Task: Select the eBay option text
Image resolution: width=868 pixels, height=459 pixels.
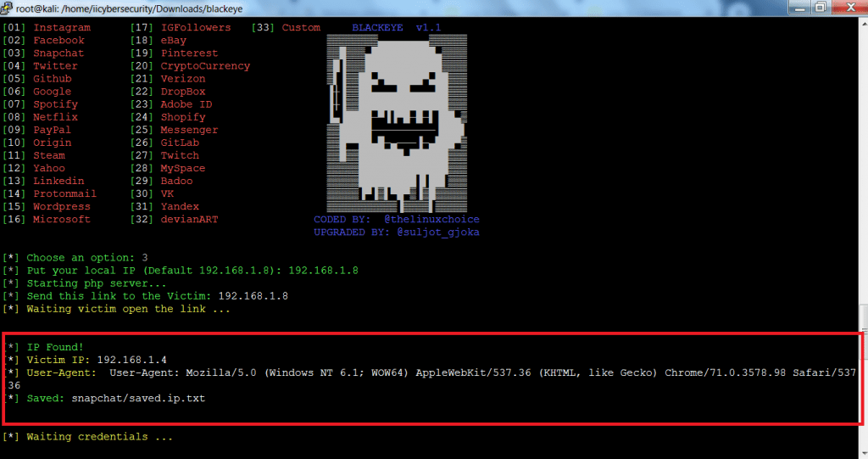Action: pos(173,40)
